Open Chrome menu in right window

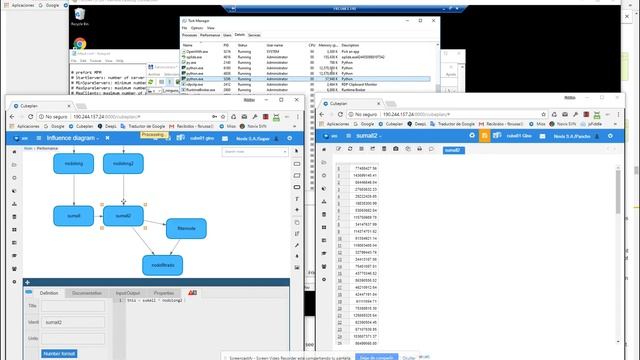[618, 114]
